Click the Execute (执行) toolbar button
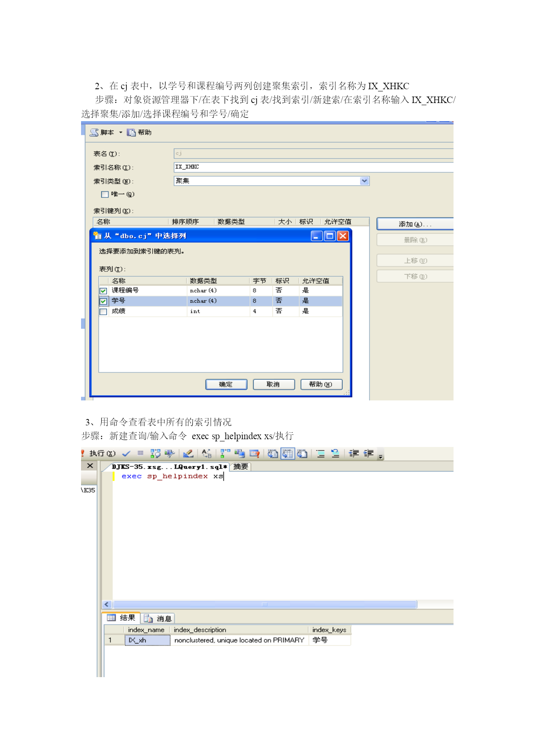 click(x=99, y=453)
